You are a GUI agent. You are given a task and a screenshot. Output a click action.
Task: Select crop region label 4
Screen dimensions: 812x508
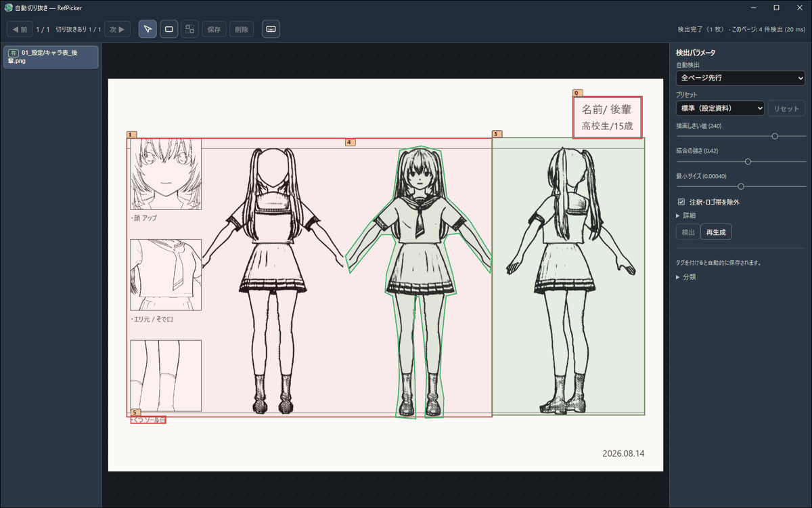pyautogui.click(x=349, y=143)
